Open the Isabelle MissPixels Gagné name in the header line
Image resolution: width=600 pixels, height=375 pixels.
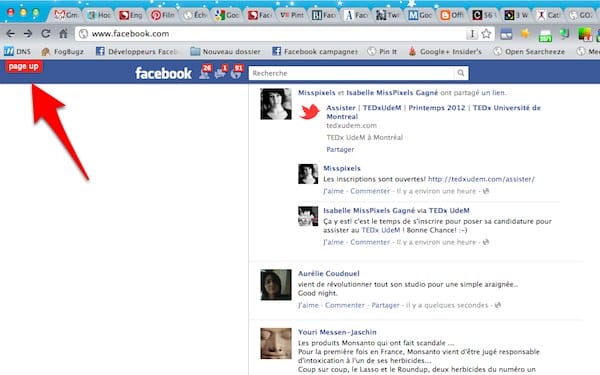point(392,93)
